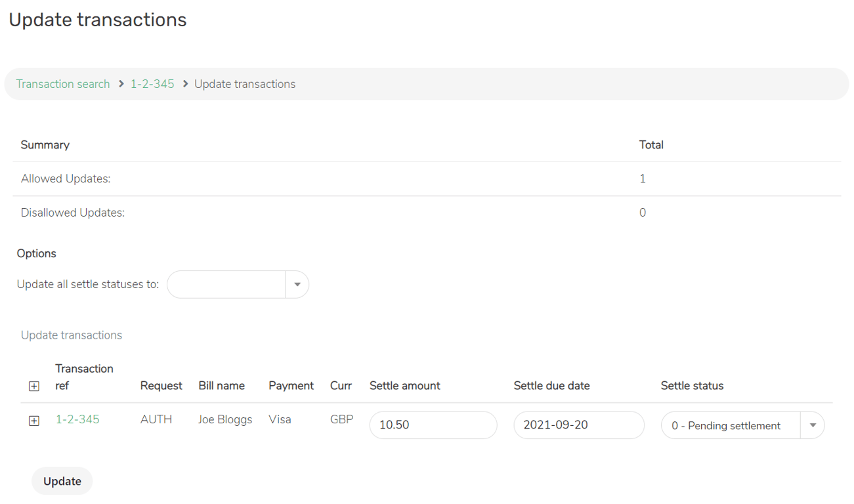The width and height of the screenshot is (854, 504).
Task: Click the Settle due date column header
Action: [551, 386]
